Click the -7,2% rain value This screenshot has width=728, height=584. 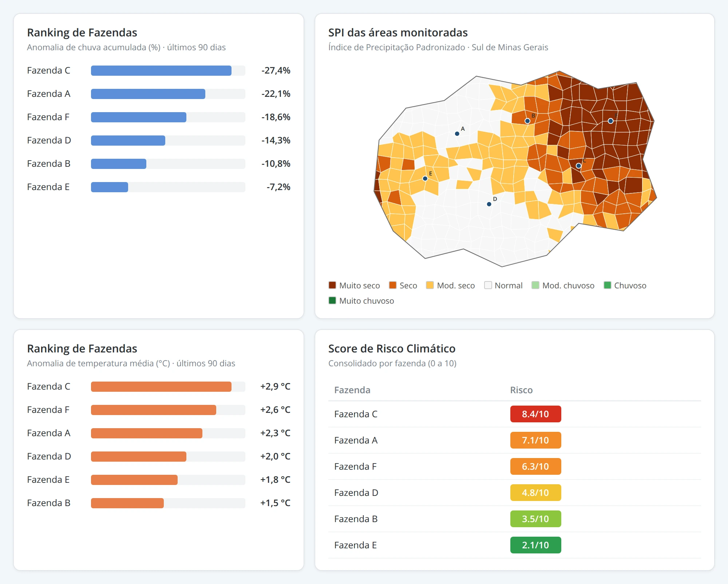[278, 187]
